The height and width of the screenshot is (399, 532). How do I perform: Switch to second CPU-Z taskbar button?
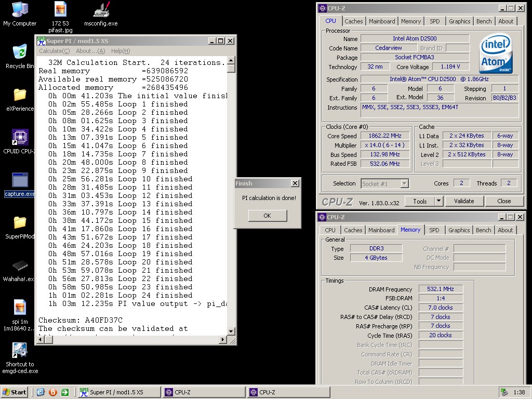289,392
